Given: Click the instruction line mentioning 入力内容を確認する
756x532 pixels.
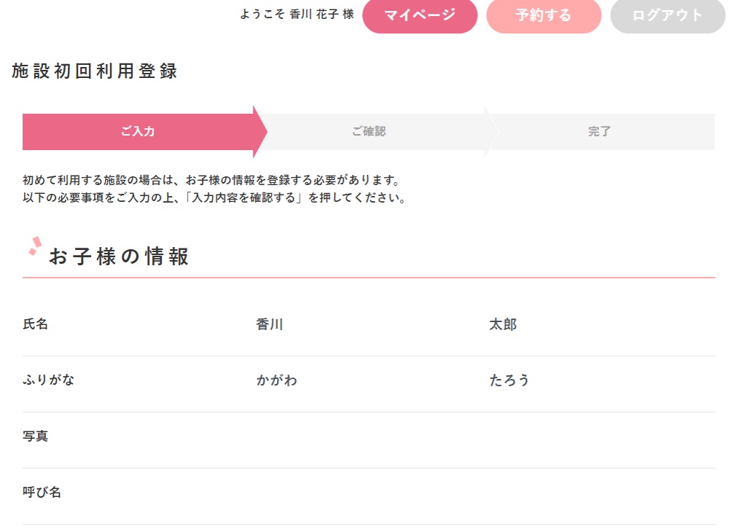Looking at the screenshot, I should coord(214,197).
